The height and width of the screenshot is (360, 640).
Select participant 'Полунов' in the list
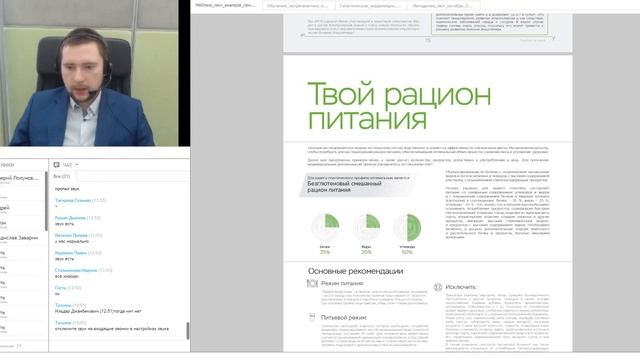(20, 178)
